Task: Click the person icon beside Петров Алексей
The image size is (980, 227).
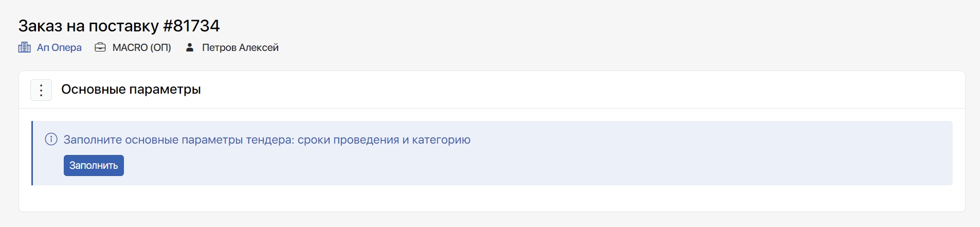Action: click(x=190, y=48)
